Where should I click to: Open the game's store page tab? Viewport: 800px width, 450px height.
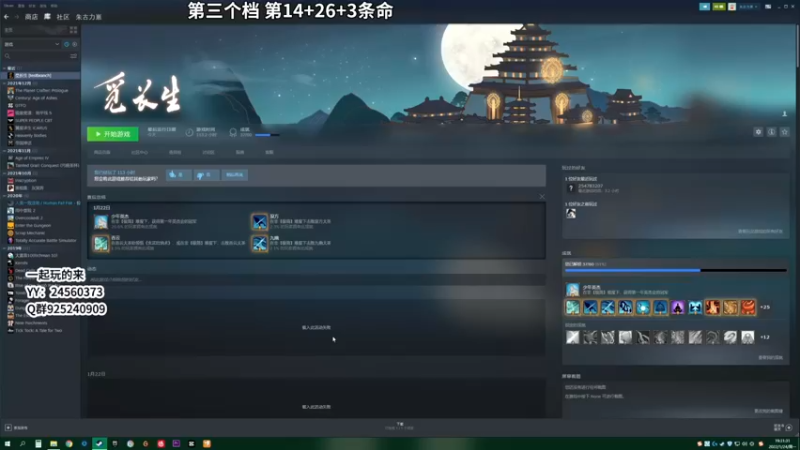point(102,152)
